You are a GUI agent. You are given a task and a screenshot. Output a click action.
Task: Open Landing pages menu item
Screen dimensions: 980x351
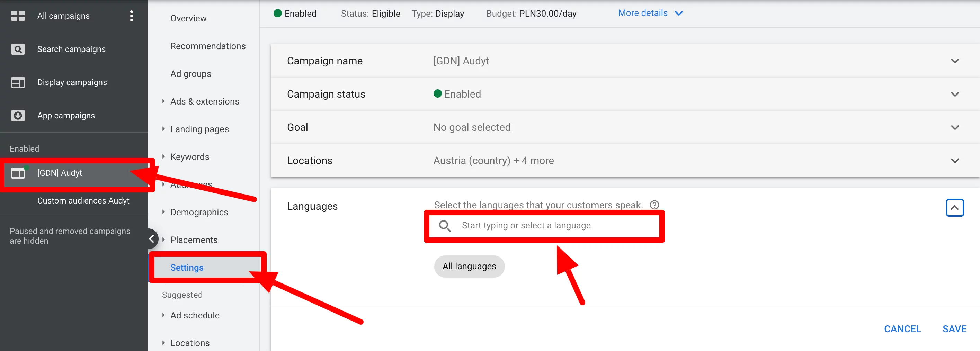coord(199,129)
